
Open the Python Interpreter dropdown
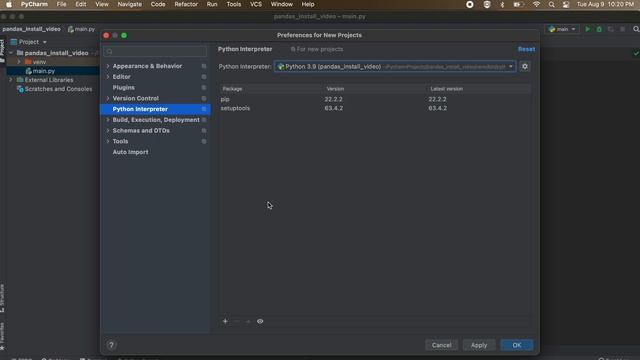395,67
